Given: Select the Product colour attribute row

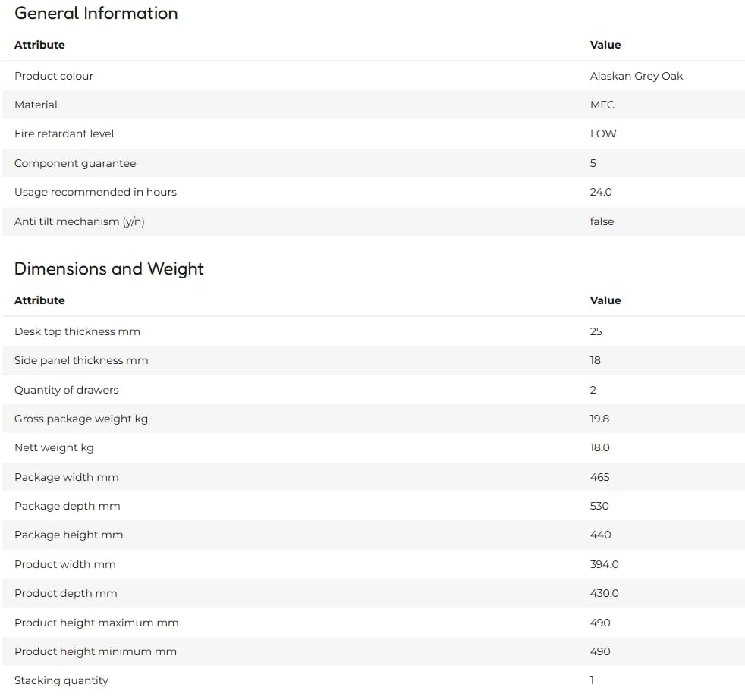Looking at the screenshot, I should coord(373,76).
